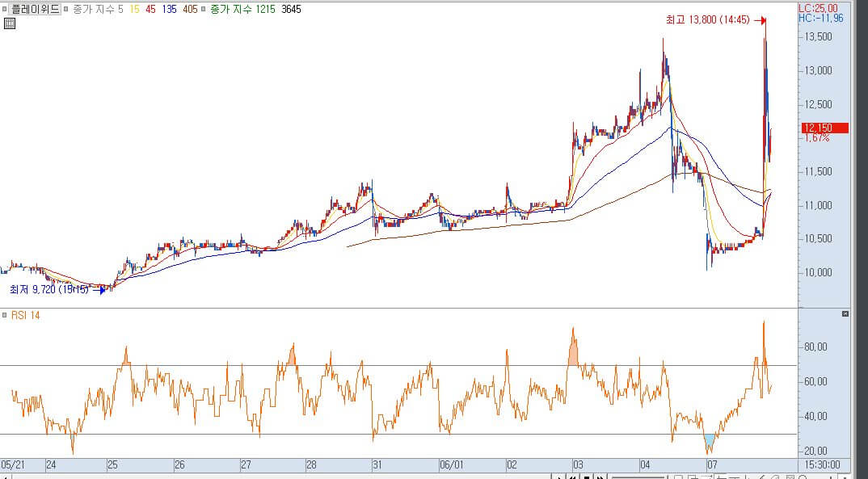Click the 플레이위드 stock name label
The height and width of the screenshot is (479, 868).
click(36, 9)
